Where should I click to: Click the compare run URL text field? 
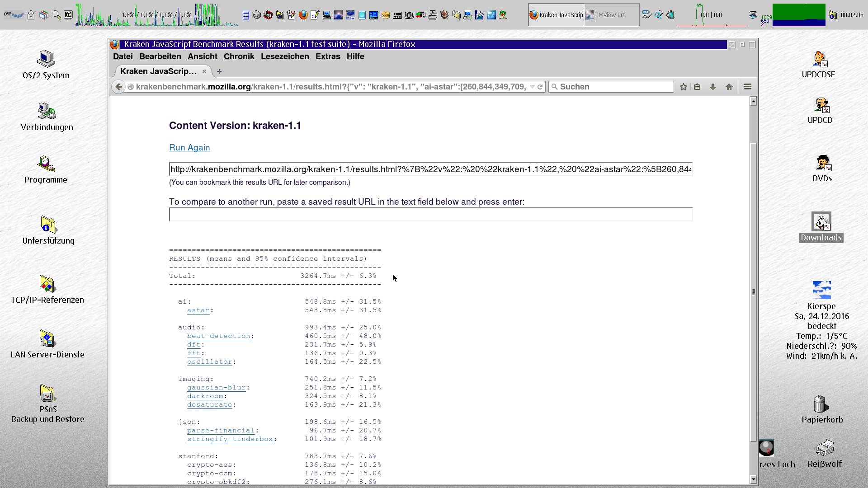[431, 215]
